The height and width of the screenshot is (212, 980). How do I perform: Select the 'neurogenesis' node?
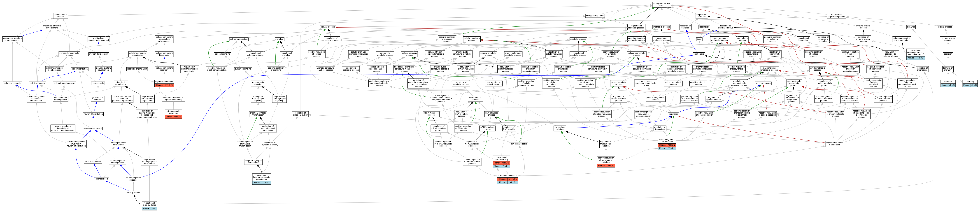coord(98,83)
